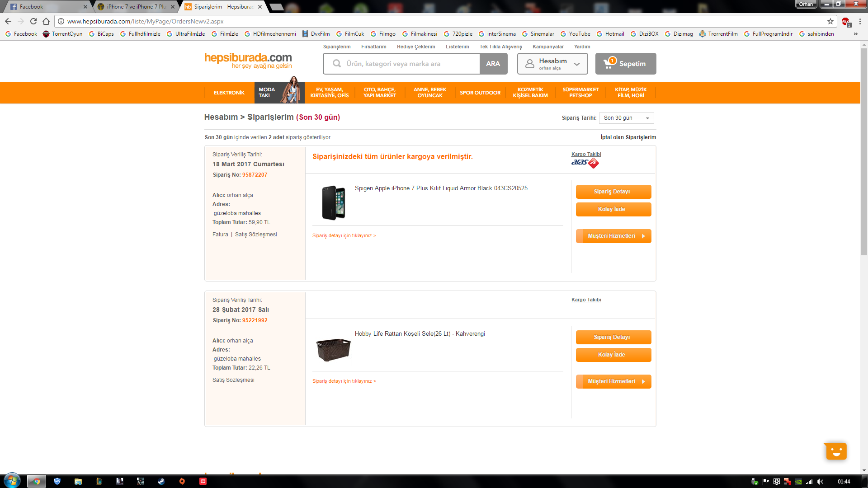Click the Windows Start button
The height and width of the screenshot is (488, 868).
tap(12, 481)
